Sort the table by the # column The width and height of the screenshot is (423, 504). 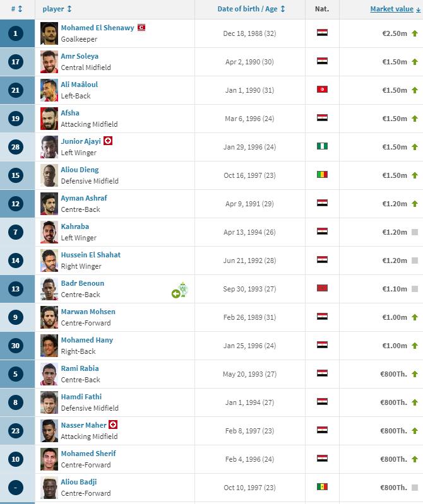17,9
